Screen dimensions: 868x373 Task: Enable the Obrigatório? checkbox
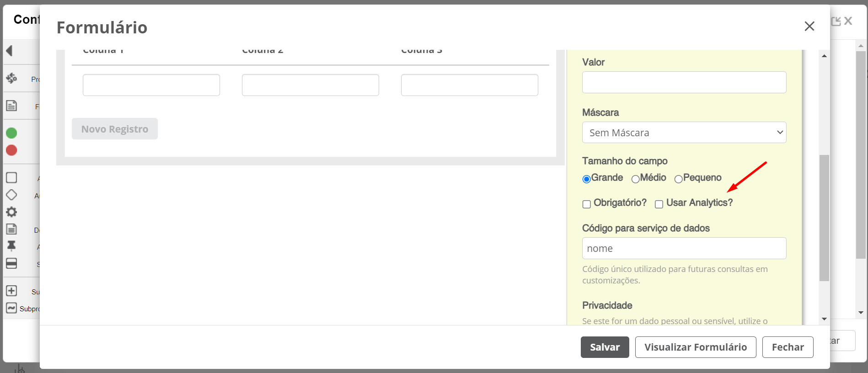(x=587, y=204)
